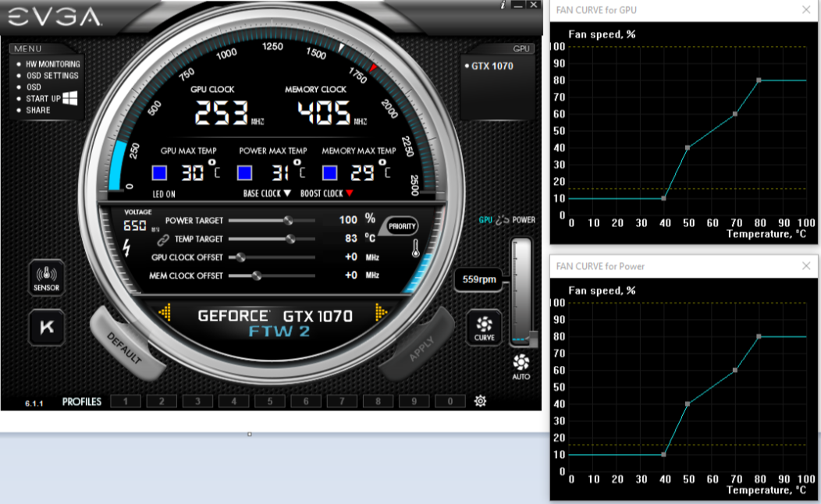Select profile slot 3
This screenshot has height=504, width=821.
pos(198,402)
